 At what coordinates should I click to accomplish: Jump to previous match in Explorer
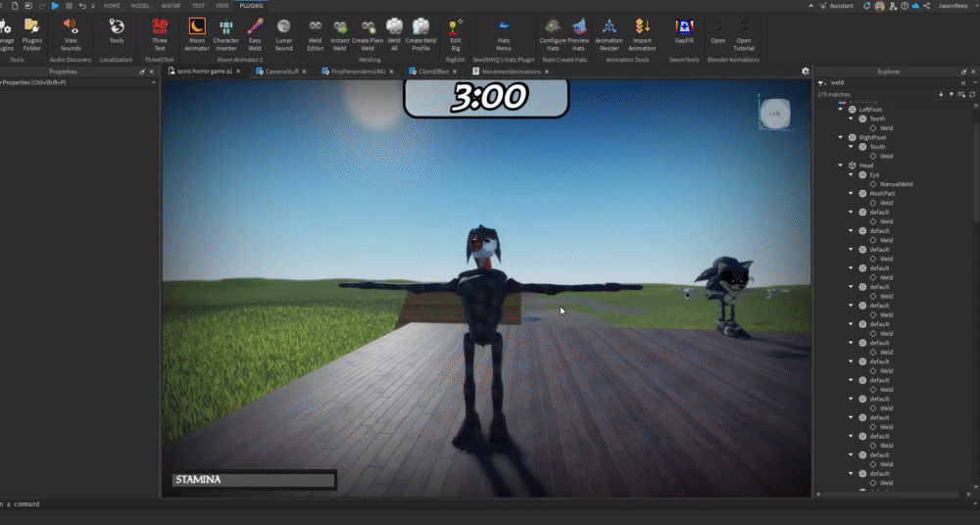tap(952, 94)
